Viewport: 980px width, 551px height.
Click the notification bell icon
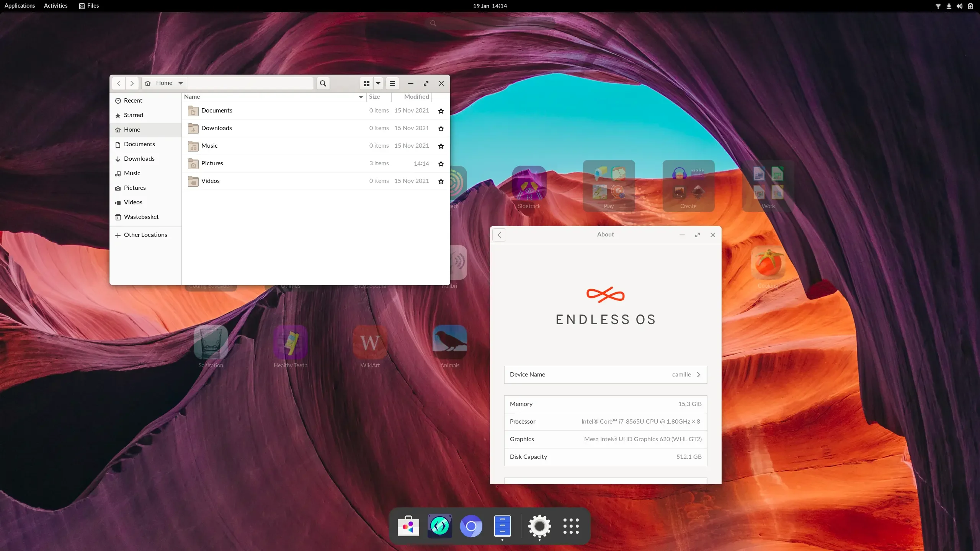pos(949,6)
